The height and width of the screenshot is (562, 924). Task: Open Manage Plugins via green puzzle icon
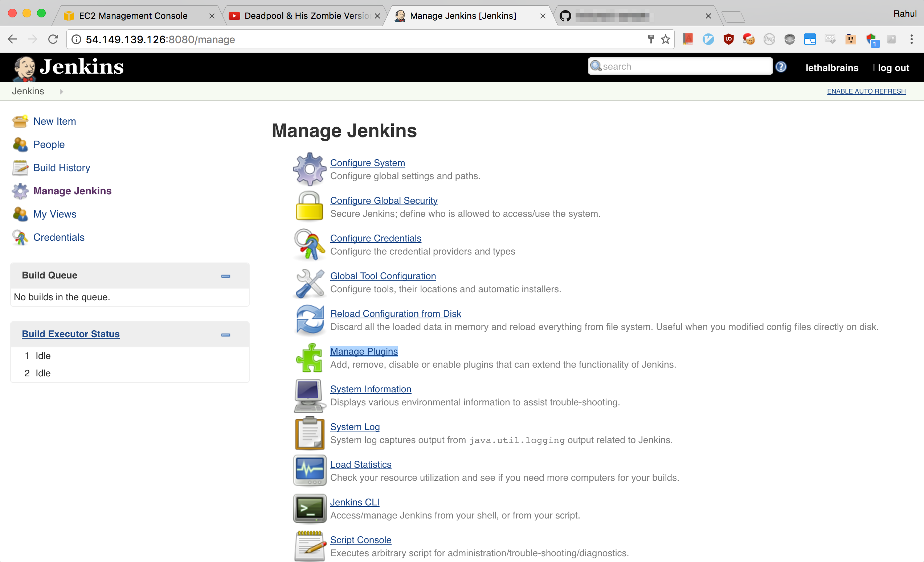click(309, 358)
